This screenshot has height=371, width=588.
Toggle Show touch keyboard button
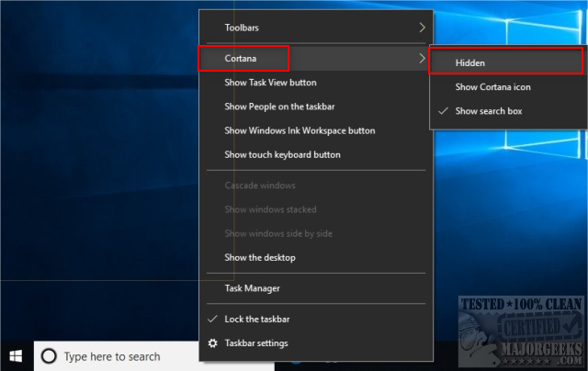[316, 154]
